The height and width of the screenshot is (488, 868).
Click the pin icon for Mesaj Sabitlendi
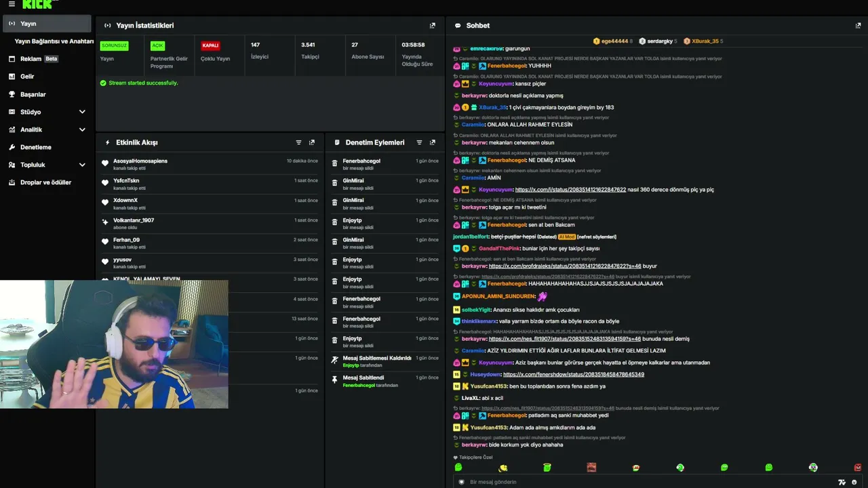point(334,380)
